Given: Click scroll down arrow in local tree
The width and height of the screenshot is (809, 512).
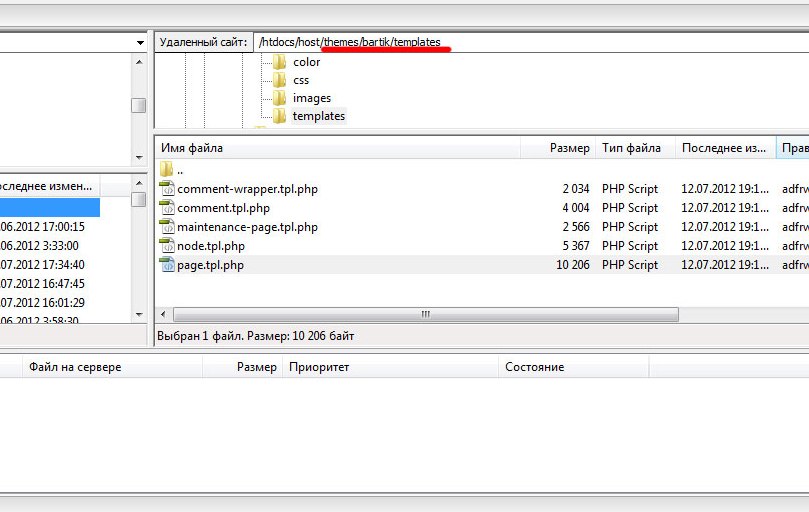Looking at the screenshot, I should (139, 157).
